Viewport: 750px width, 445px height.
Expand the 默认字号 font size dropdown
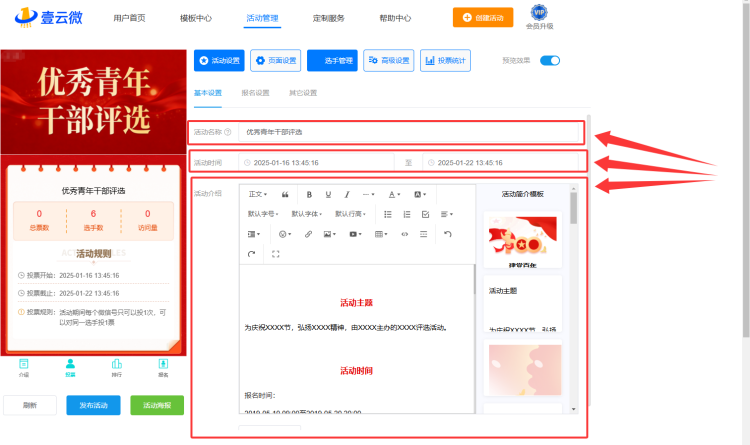[x=263, y=214]
